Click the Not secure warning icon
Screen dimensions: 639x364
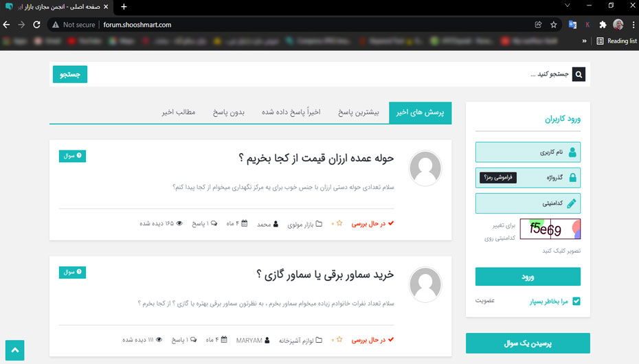56,25
